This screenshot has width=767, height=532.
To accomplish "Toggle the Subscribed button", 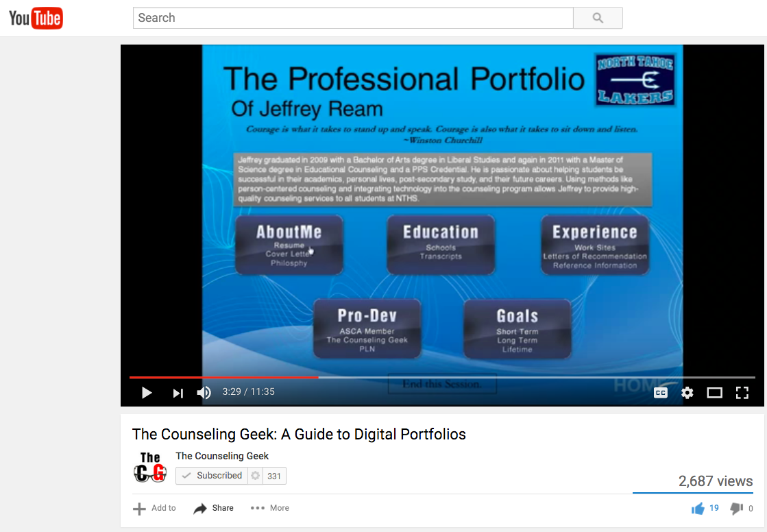I will point(212,476).
